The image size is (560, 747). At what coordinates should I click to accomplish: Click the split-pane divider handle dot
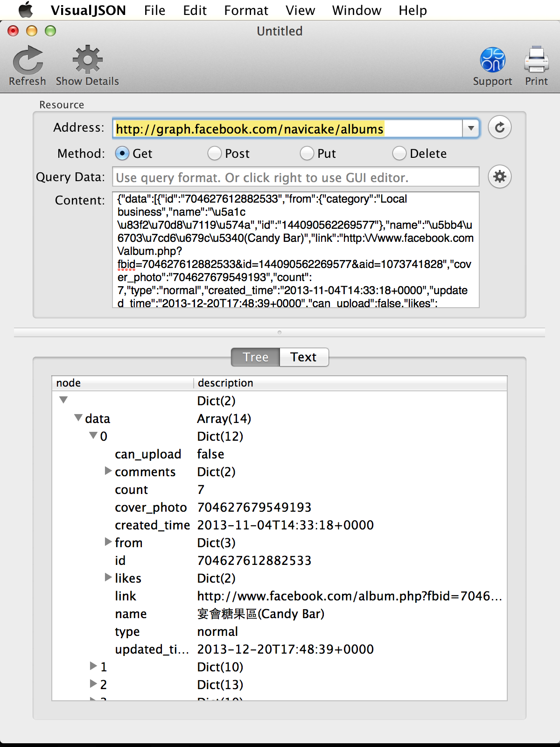point(280,332)
